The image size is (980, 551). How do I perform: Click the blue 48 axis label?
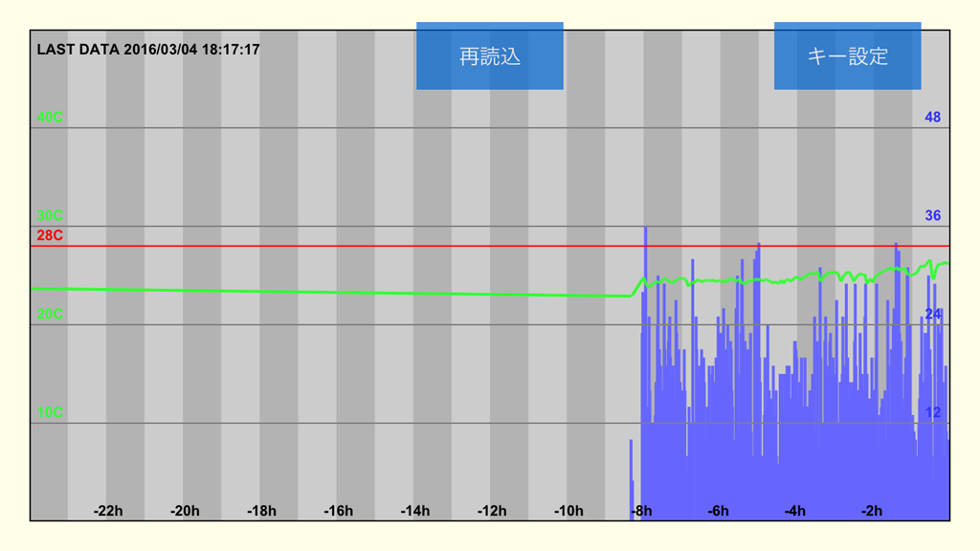pyautogui.click(x=932, y=117)
